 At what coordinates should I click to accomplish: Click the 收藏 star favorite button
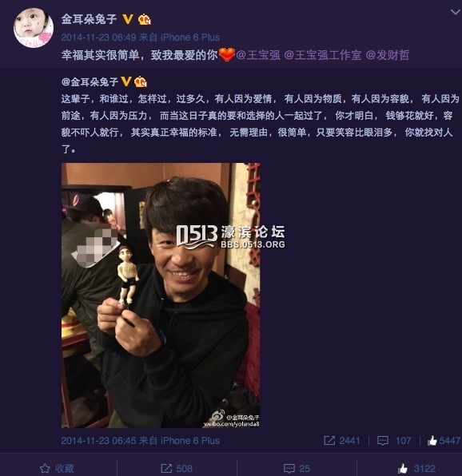57,468
